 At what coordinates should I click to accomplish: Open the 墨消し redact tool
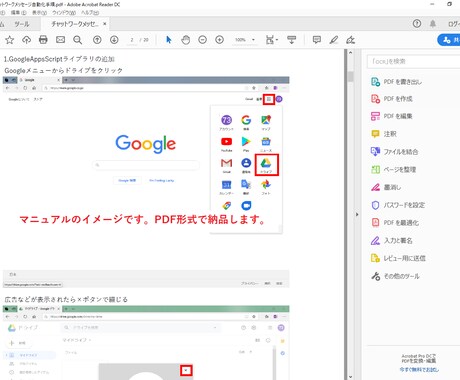pyautogui.click(x=386, y=187)
